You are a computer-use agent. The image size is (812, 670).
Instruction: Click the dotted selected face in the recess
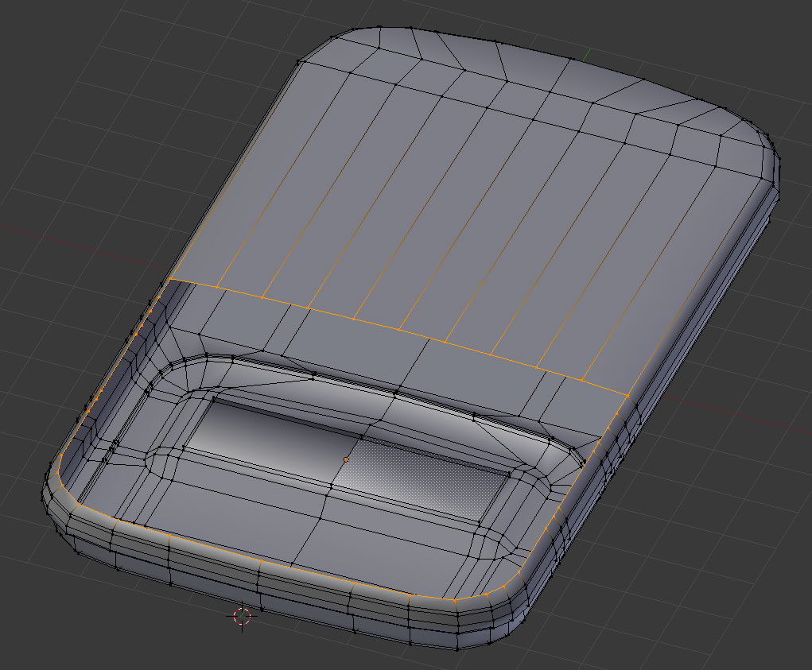(424, 479)
